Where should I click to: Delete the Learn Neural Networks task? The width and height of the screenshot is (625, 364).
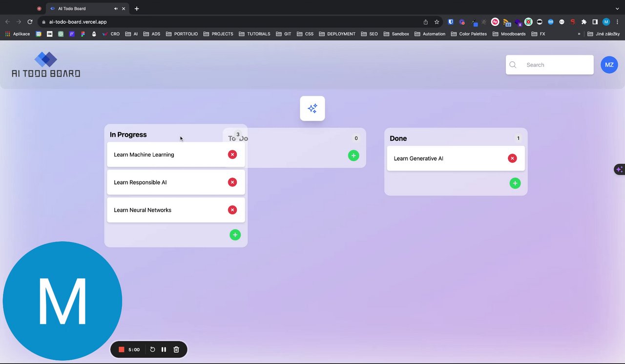232,210
